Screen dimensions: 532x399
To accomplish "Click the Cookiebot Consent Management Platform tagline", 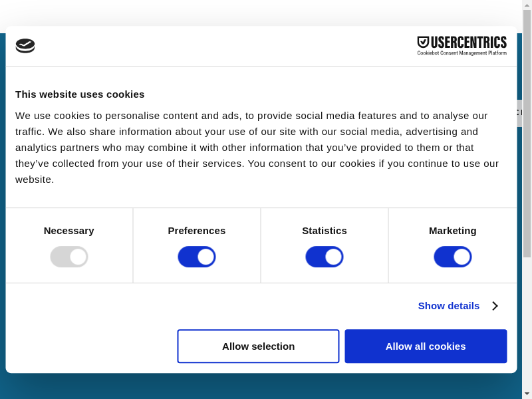I will pyautogui.click(x=462, y=53).
